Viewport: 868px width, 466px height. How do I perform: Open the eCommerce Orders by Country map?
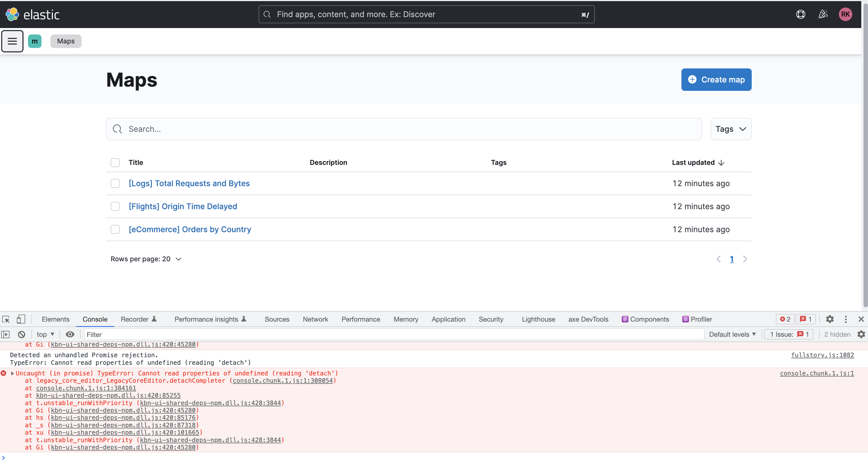190,229
